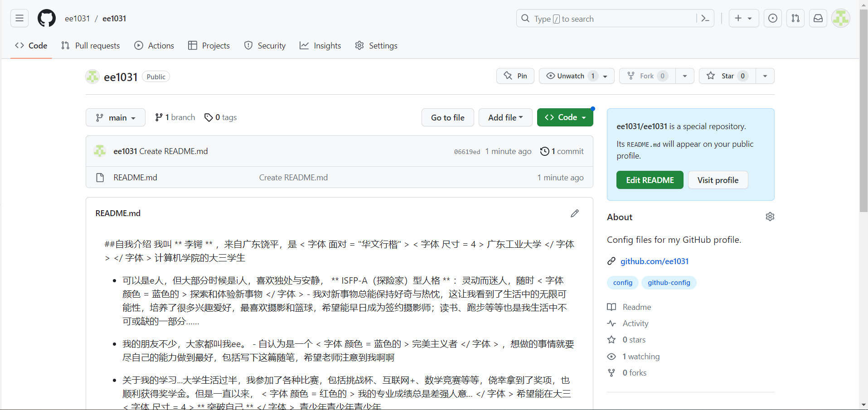This screenshot has height=410, width=868.
Task: Open the About settings gear icon
Action: tap(770, 217)
